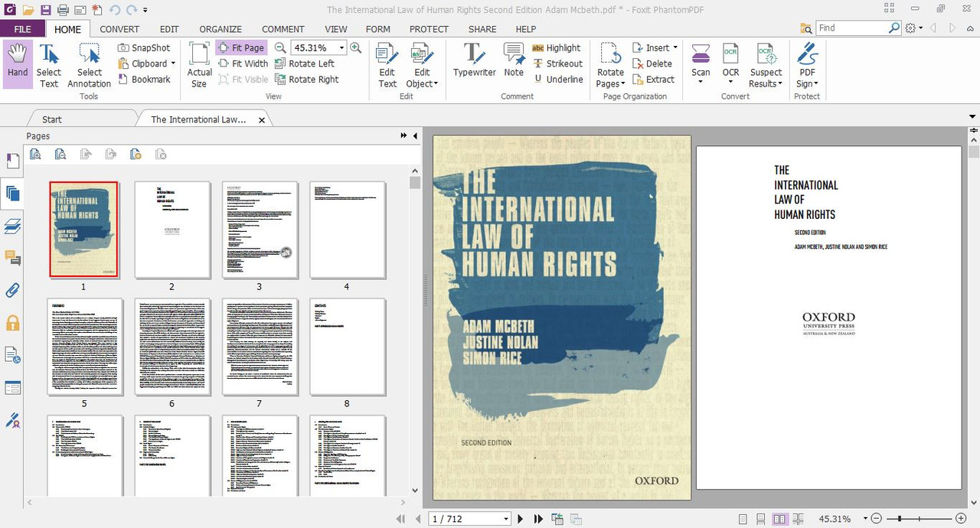Rotate the view left
The height and width of the screenshot is (528, 980).
(x=305, y=64)
